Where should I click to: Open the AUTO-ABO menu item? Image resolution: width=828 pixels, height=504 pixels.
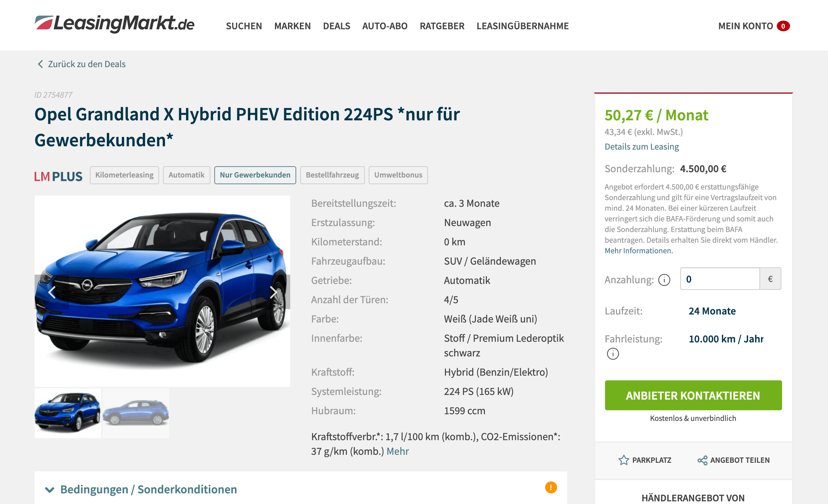(385, 26)
